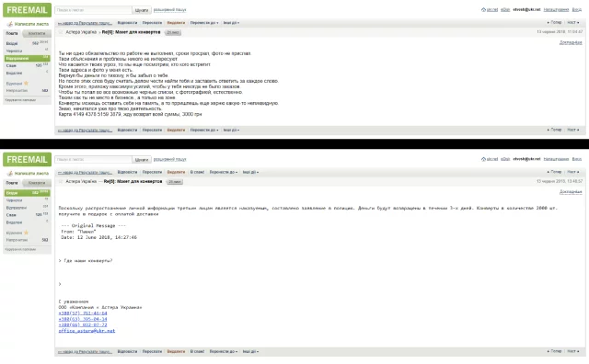Click the back-to-results link in upper view's top toolbar

pos(85,23)
